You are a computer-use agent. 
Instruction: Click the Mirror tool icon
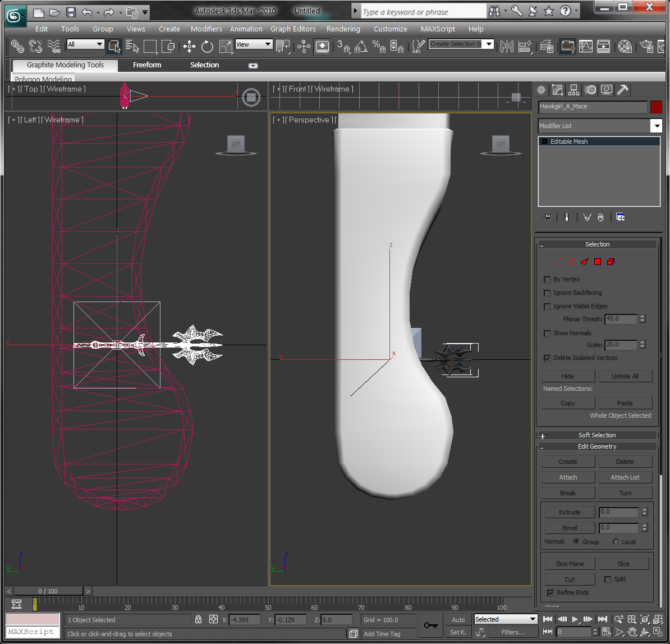point(507,46)
